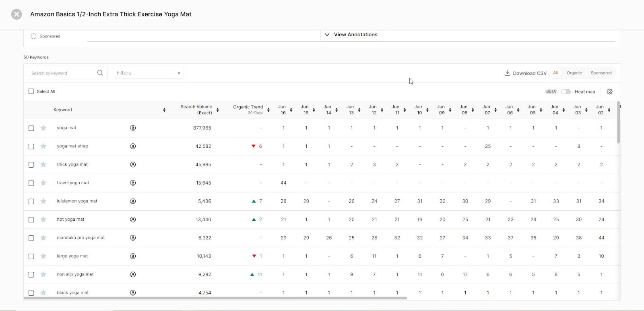The height and width of the screenshot is (311, 644).
Task: Open Amazon icon for non slip yoga mat
Action: (x=133, y=274)
